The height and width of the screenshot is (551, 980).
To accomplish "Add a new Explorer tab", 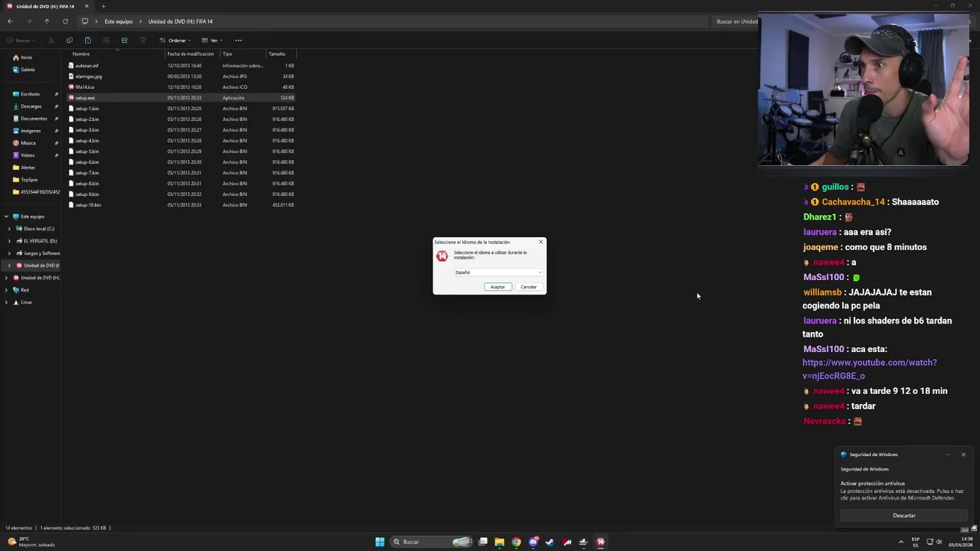I will 103,6.
